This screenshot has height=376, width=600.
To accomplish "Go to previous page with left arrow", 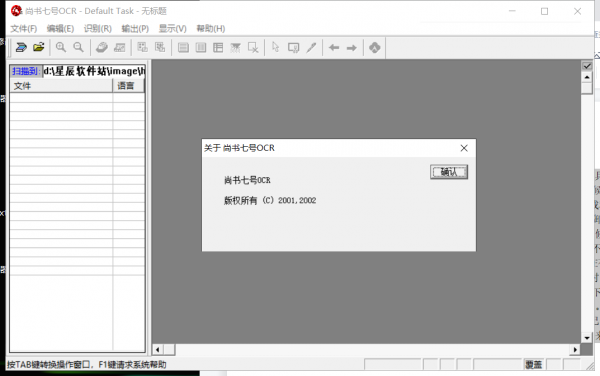I will (x=334, y=48).
